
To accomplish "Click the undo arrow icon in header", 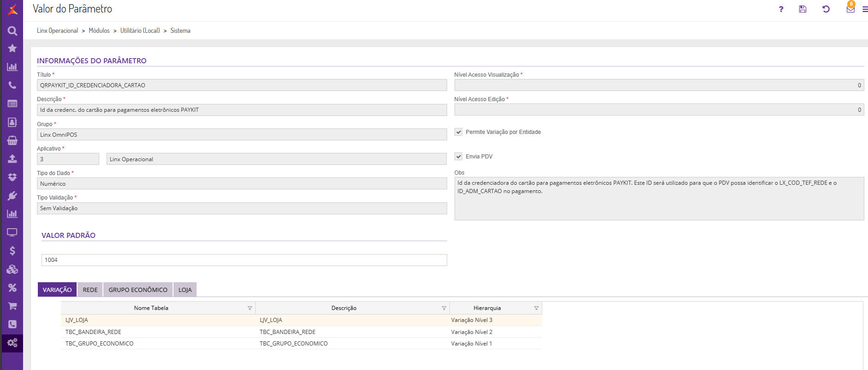I will tap(826, 9).
